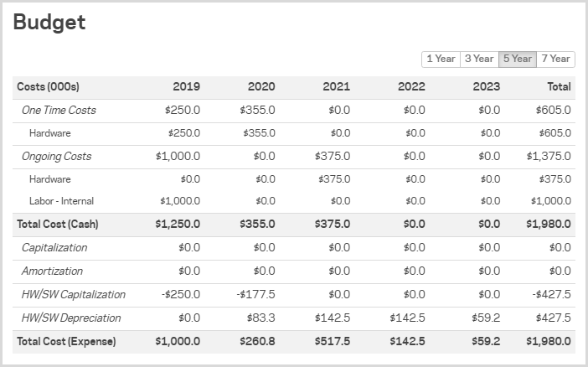Select Hardware under Ongoing Costs
This screenshot has height=367, width=588.
[x=49, y=179]
